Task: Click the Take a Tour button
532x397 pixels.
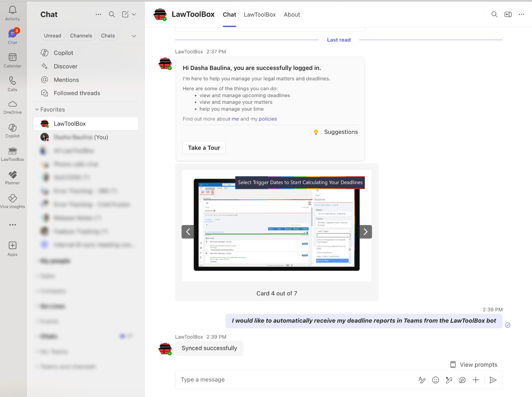Action: pyautogui.click(x=204, y=148)
